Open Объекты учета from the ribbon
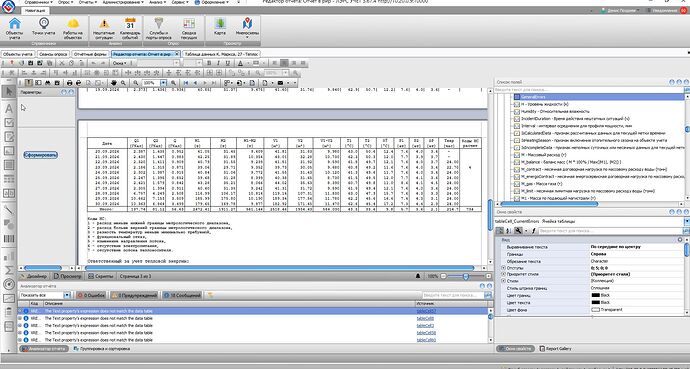Screen dimensions: 690x369 (15, 29)
